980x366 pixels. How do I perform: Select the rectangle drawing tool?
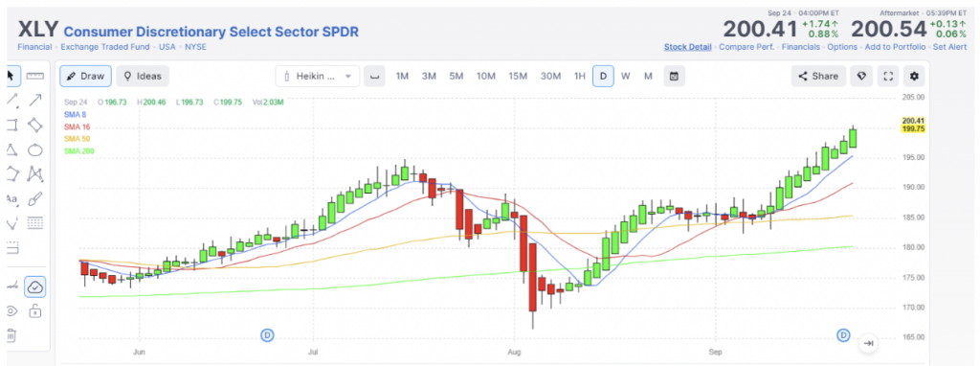pyautogui.click(x=11, y=125)
